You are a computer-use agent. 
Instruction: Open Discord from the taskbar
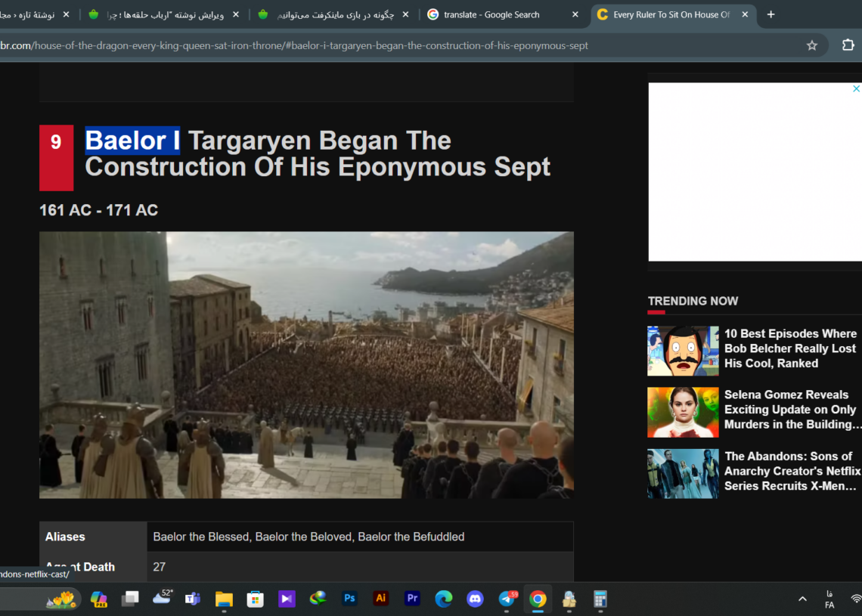[475, 599]
